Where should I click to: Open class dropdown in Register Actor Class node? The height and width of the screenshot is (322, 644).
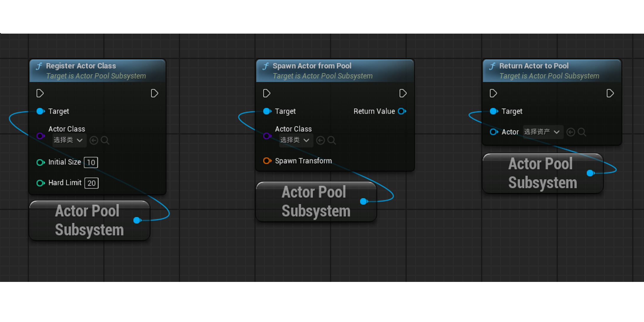69,140
